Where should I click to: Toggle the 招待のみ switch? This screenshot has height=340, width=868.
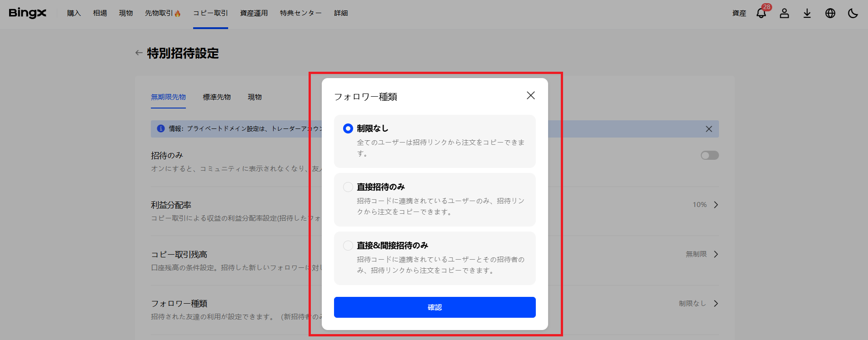[x=709, y=156]
